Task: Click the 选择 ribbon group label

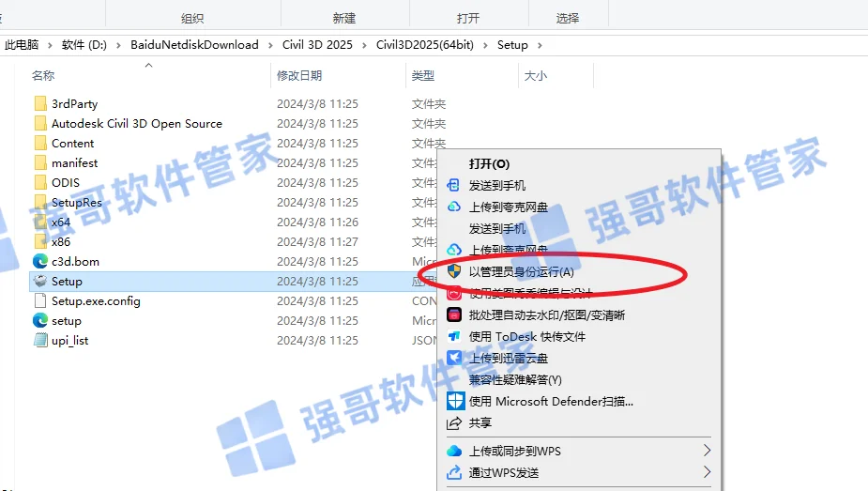Action: 568,18
